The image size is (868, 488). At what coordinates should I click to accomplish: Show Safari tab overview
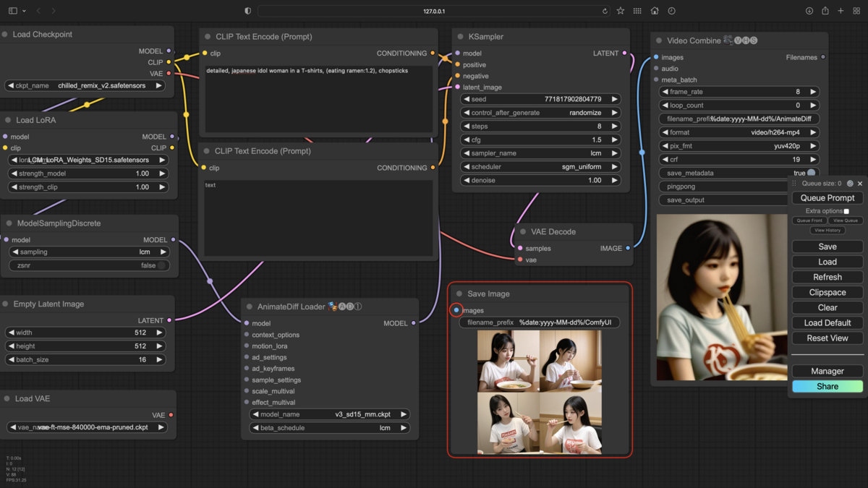[x=857, y=11]
